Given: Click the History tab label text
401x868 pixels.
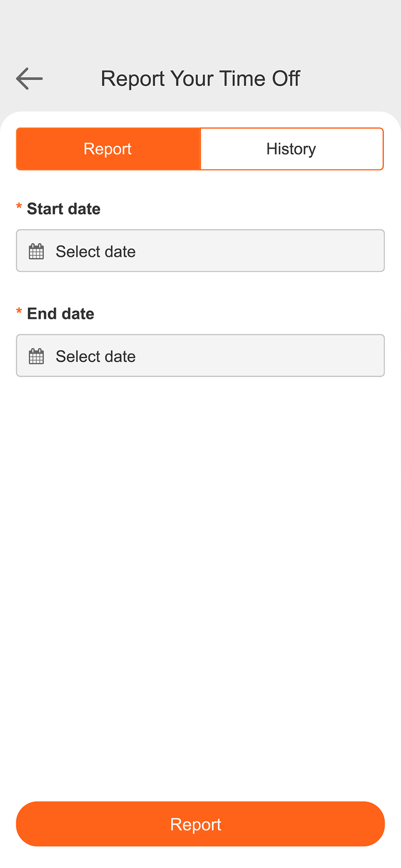Looking at the screenshot, I should (x=291, y=149).
